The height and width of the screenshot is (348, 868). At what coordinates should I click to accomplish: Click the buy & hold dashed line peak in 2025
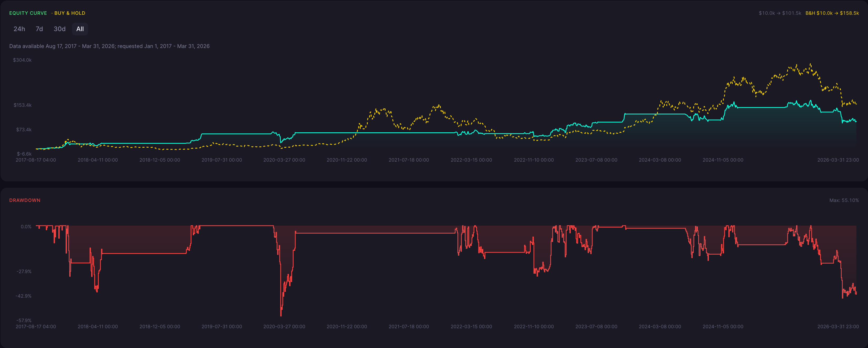coord(810,64)
